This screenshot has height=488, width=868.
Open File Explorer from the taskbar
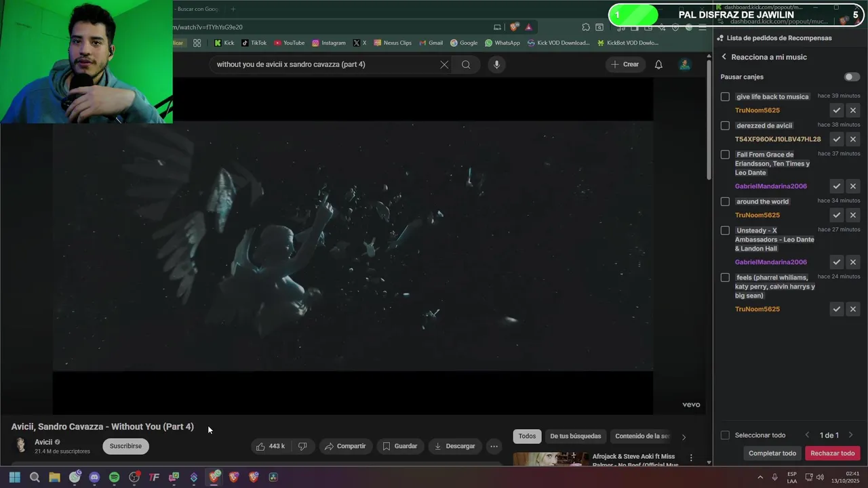(54, 477)
